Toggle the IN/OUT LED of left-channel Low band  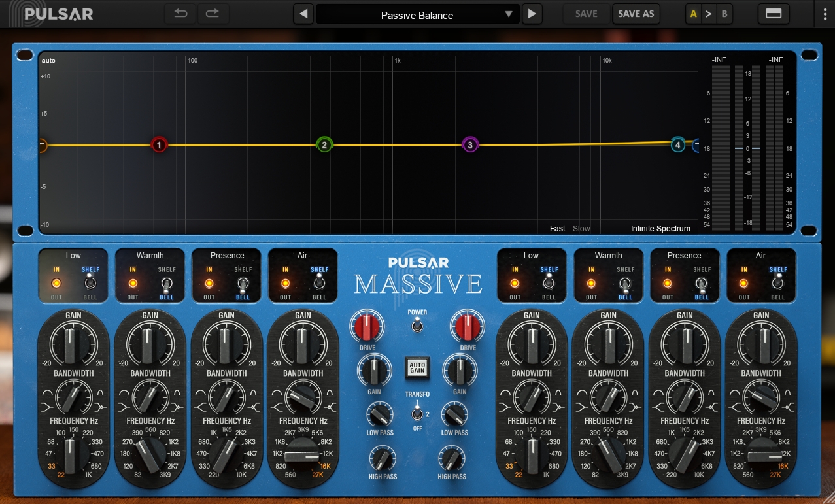pos(56,283)
